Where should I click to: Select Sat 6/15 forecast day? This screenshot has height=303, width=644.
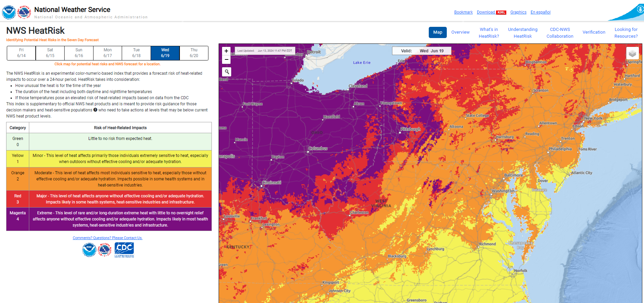pos(50,53)
